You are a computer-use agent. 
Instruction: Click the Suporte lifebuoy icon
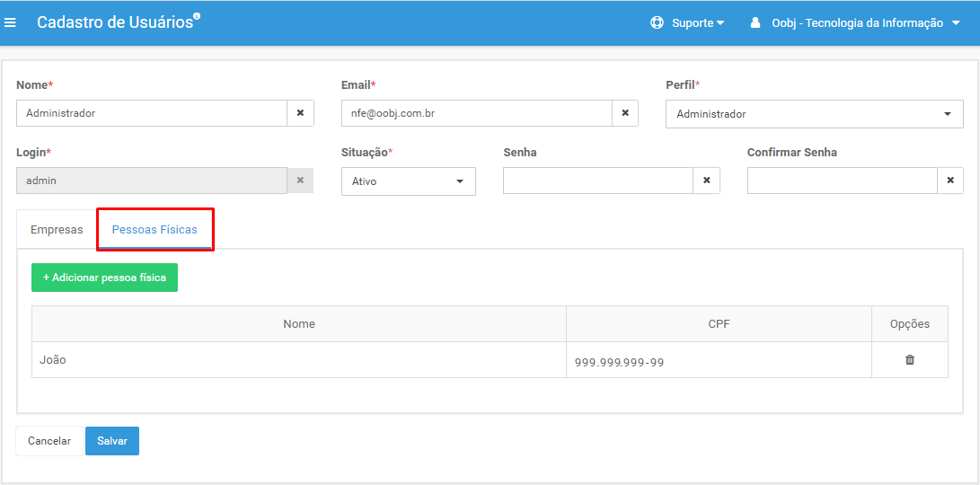pos(657,23)
